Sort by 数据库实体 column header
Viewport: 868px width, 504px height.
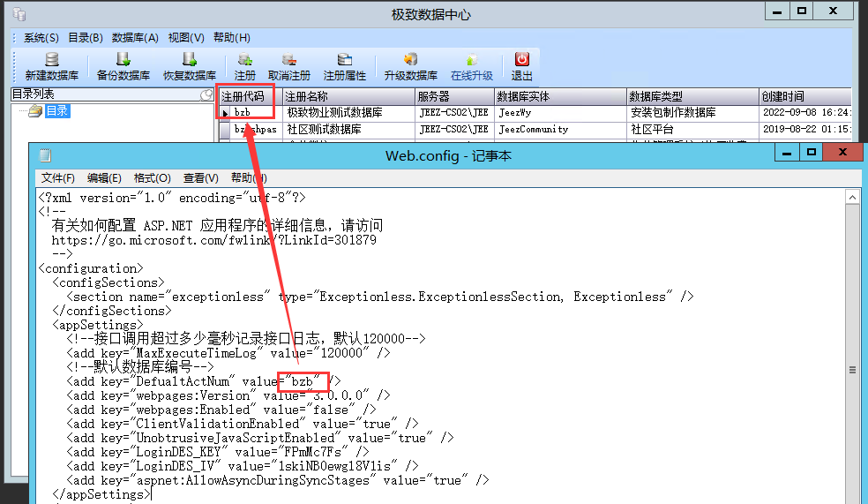tap(560, 96)
